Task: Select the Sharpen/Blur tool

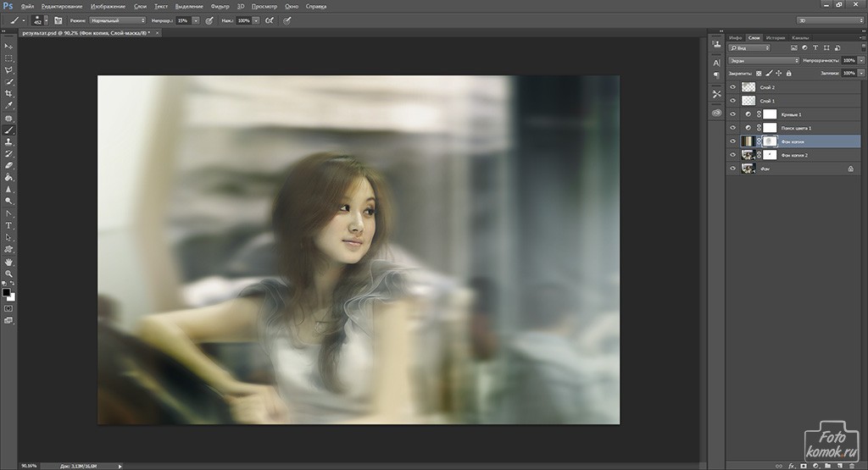Action: pos(8,190)
